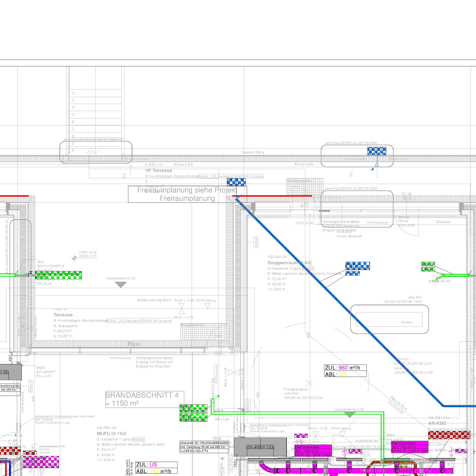The width and height of the screenshot is (476, 476).
Task: Click room number 'KG.OG1.03'
Action: [x=106, y=428]
